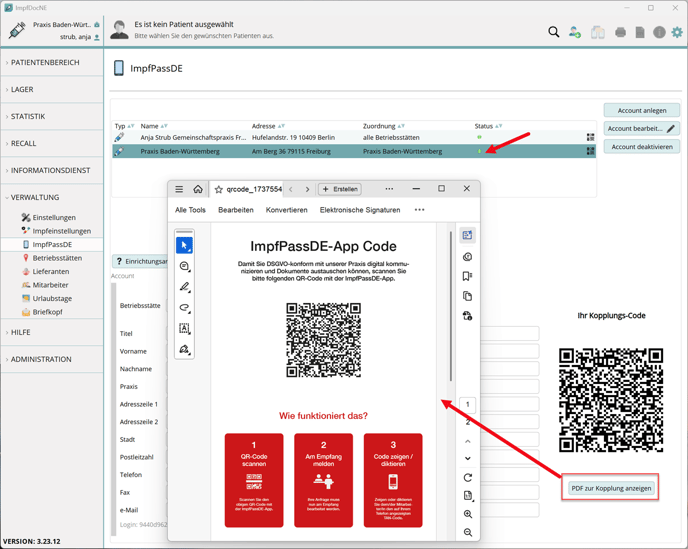Click Erstellen button in PDF viewer
Image resolution: width=688 pixels, height=549 pixels.
[340, 189]
